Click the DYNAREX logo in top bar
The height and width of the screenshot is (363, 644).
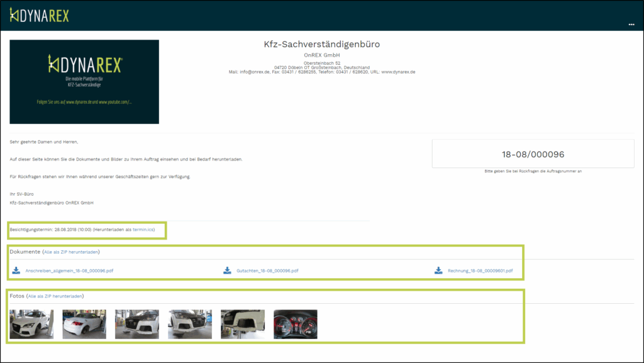point(40,15)
